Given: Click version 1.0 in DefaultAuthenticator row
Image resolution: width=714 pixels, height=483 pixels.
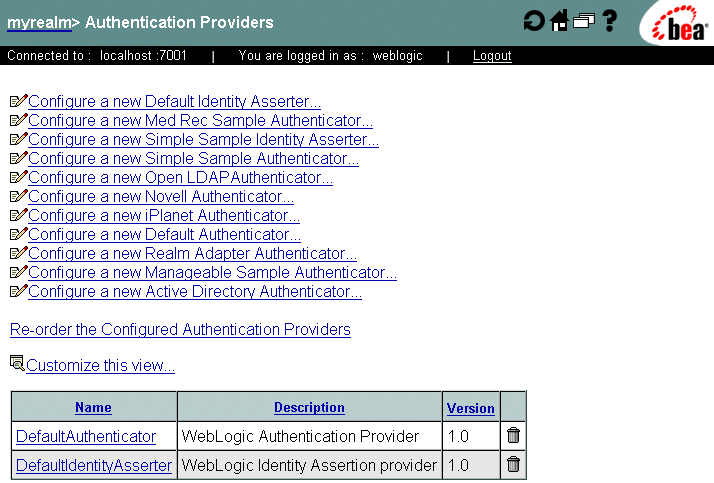Looking at the screenshot, I should point(458,437).
